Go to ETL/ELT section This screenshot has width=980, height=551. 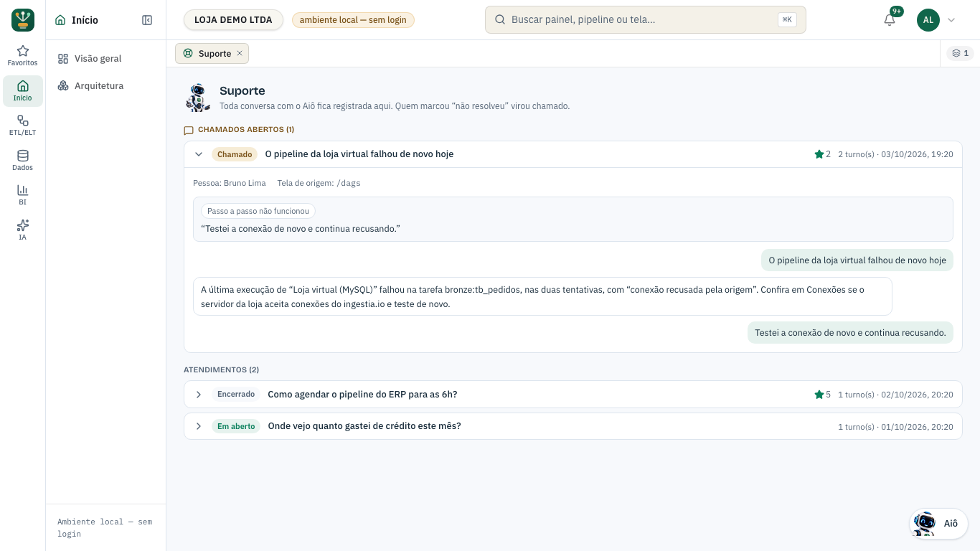click(23, 126)
